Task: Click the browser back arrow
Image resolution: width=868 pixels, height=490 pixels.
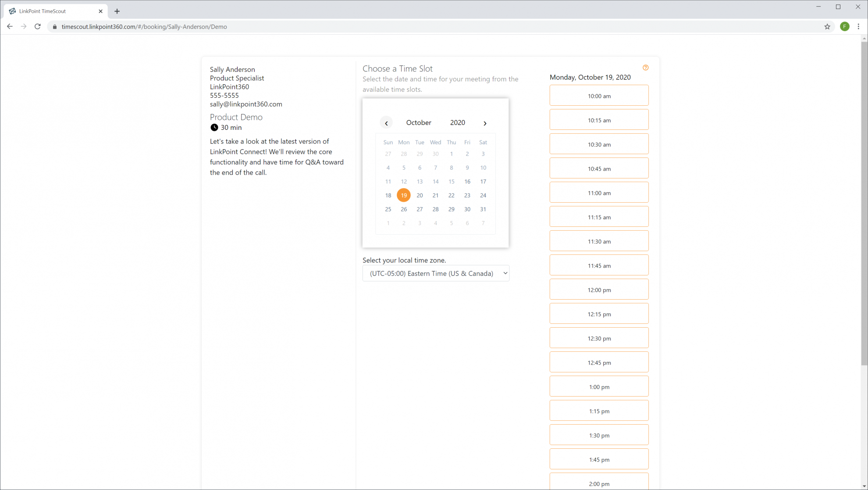Action: coord(10,26)
